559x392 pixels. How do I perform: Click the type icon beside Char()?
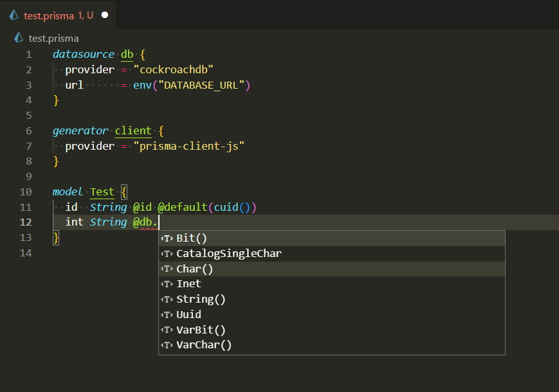pos(167,269)
